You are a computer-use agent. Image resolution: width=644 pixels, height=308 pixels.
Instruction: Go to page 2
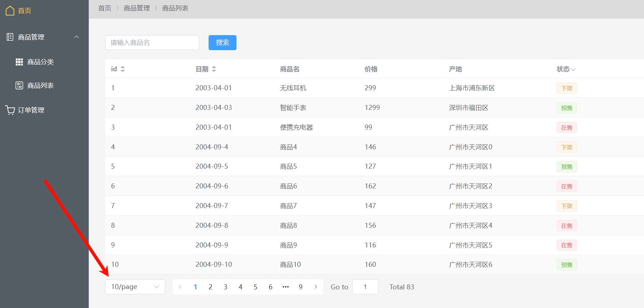210,287
